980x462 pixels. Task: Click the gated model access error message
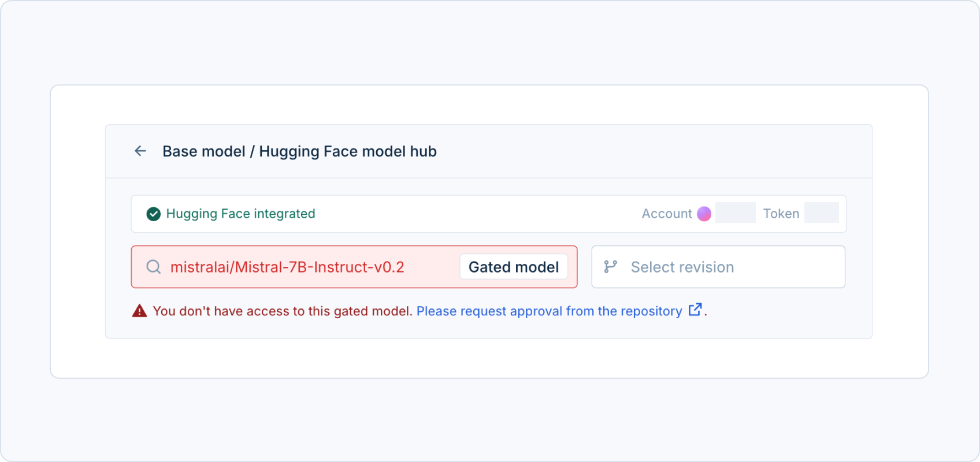(x=283, y=311)
